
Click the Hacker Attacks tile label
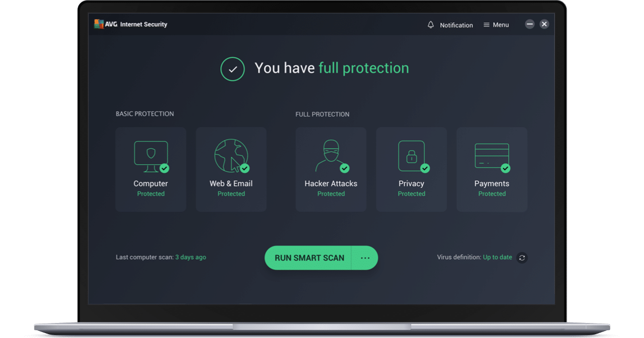(331, 184)
